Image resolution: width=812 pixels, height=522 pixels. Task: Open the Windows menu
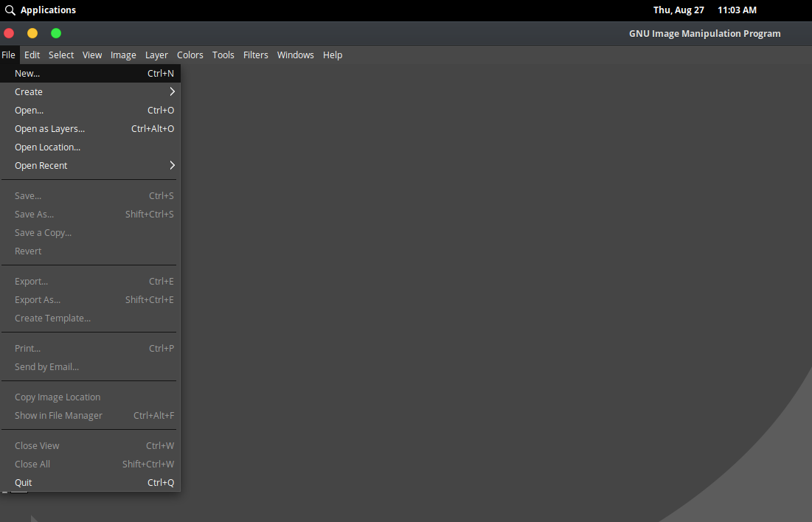[295, 55]
